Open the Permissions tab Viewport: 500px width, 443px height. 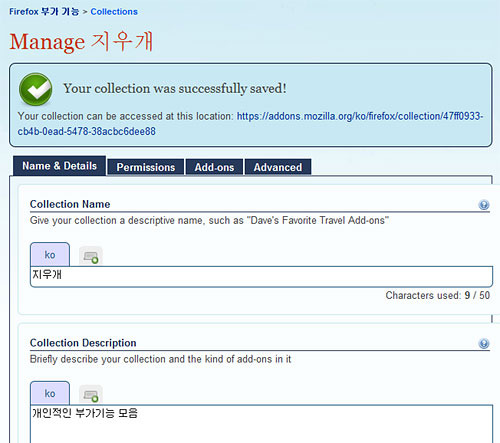(146, 167)
